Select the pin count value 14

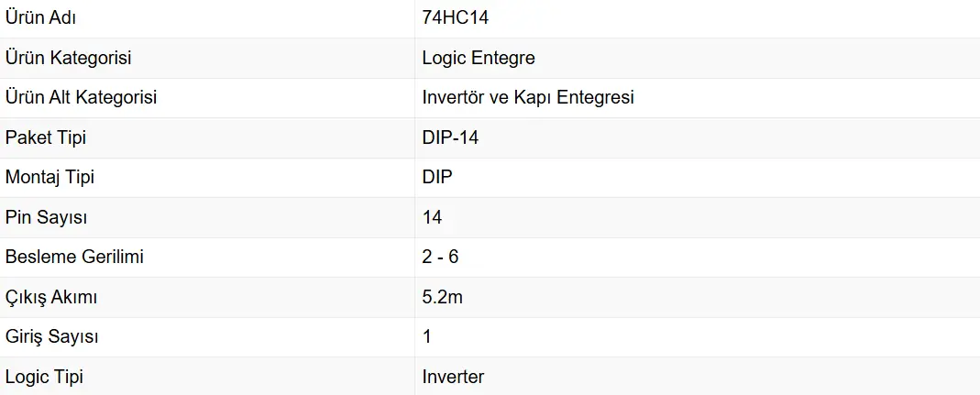(x=432, y=217)
